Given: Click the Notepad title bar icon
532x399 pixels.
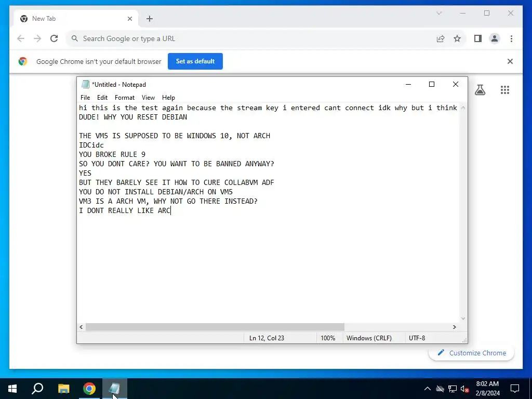Looking at the screenshot, I should [86, 85].
